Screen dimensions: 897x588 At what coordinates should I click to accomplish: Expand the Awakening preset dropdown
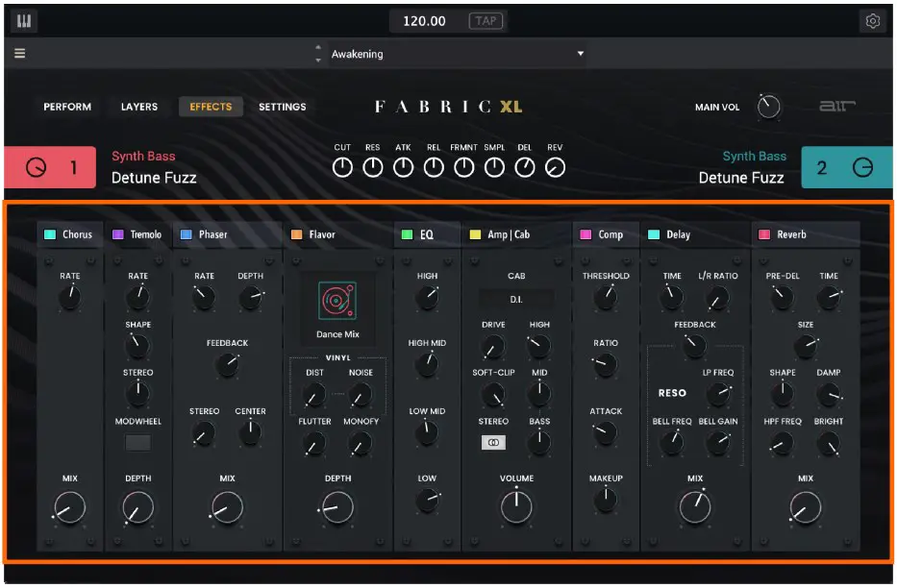point(580,54)
